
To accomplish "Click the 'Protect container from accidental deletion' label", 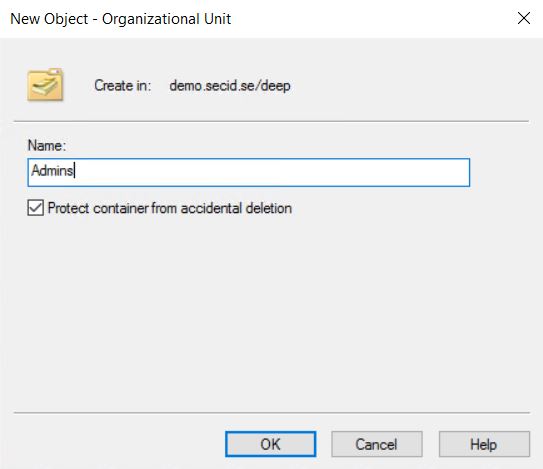I will pos(170,208).
